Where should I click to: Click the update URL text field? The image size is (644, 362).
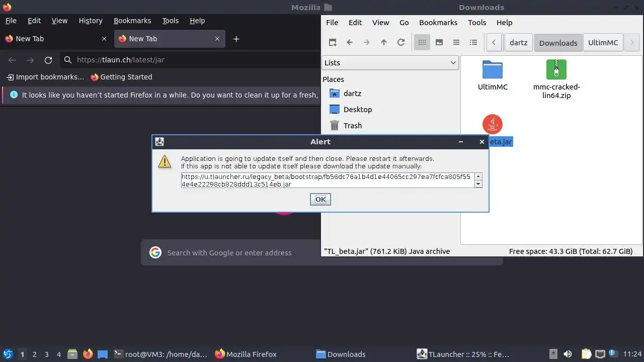pyautogui.click(x=328, y=180)
